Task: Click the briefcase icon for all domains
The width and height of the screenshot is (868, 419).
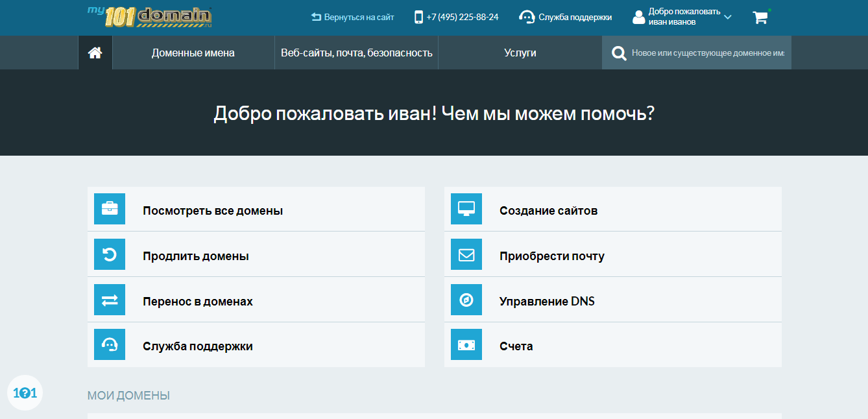Action: pos(110,209)
